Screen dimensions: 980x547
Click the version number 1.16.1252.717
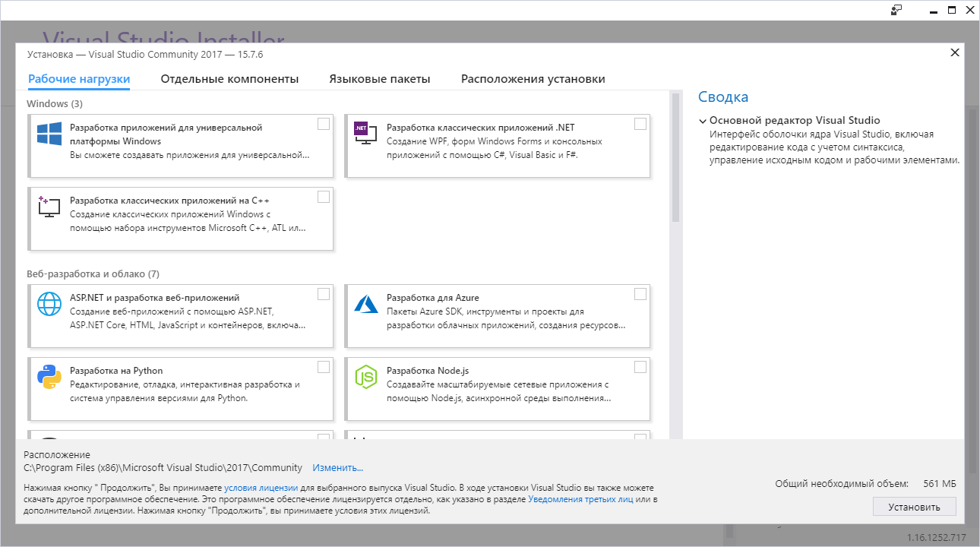click(936, 538)
